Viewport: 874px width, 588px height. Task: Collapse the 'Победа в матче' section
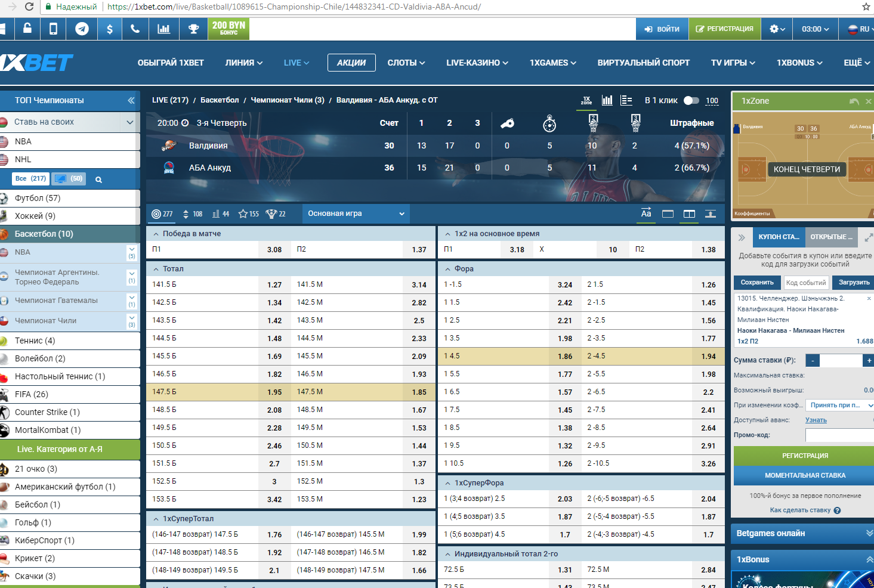coord(156,234)
